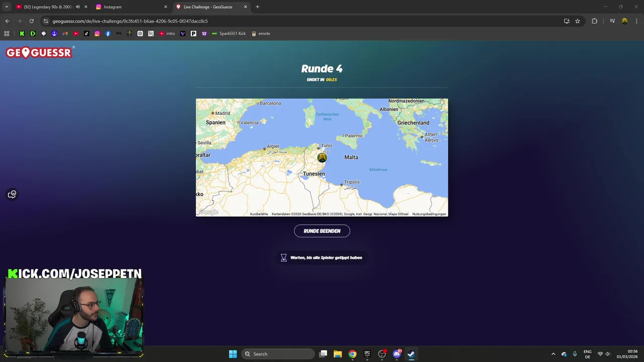Screen dimensions: 644x362
Task: Click the Malta label on the map
Action: pyautogui.click(x=351, y=157)
